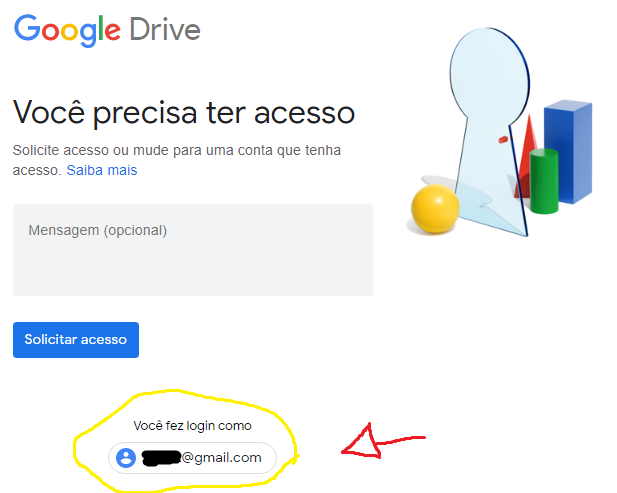Viewport: 617px width, 493px height.
Task: Click the colorful Google wordmark
Action: click(x=67, y=31)
